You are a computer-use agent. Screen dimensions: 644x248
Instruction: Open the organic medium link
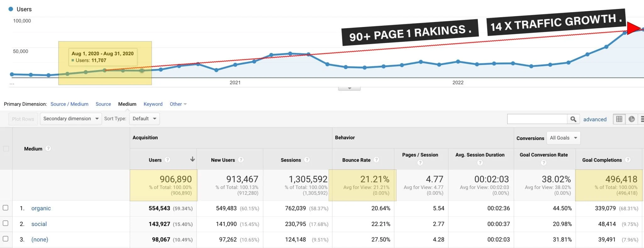pos(41,208)
